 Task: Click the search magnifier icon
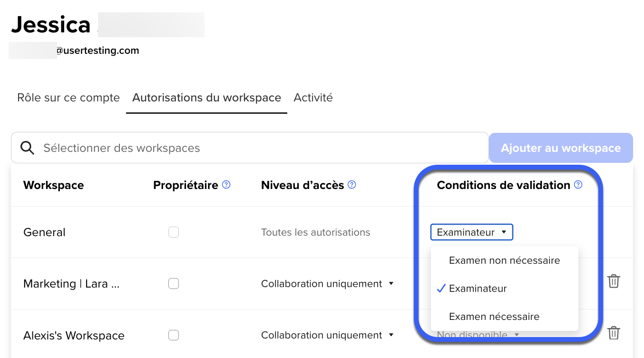(x=28, y=148)
